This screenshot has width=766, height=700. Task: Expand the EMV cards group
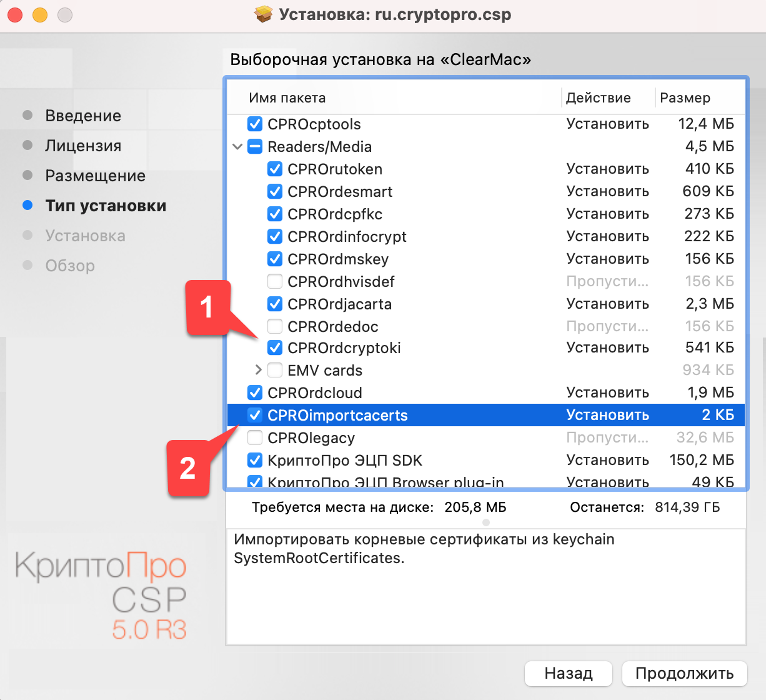point(258,370)
